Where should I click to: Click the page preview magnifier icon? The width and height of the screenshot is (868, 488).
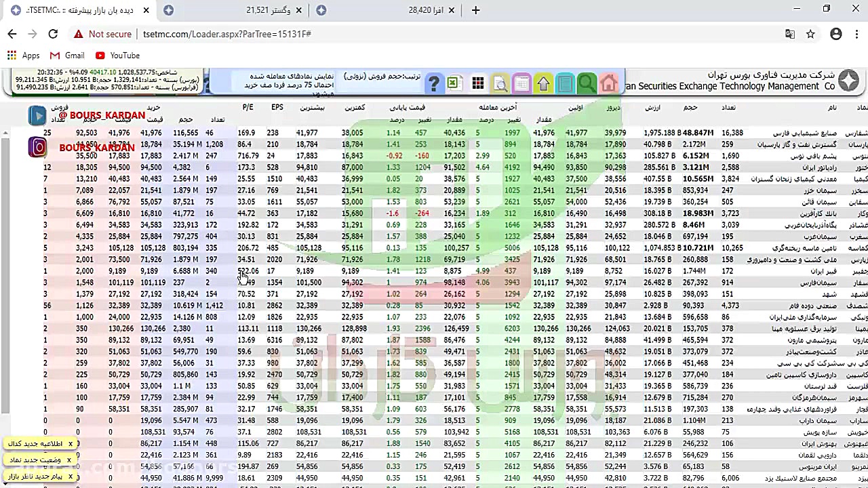pos(500,83)
